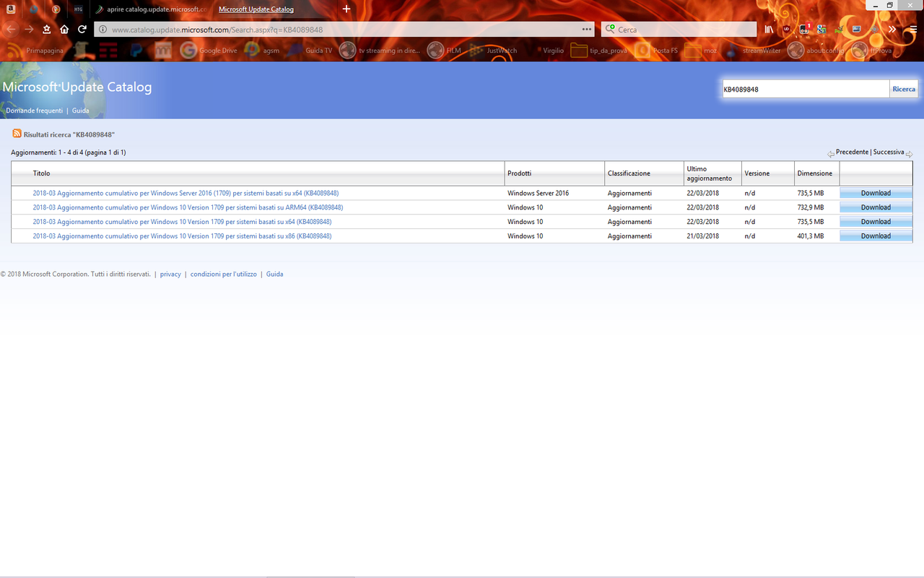Image resolution: width=924 pixels, height=578 pixels.
Task: Open the Guida link in footer
Action: click(274, 275)
